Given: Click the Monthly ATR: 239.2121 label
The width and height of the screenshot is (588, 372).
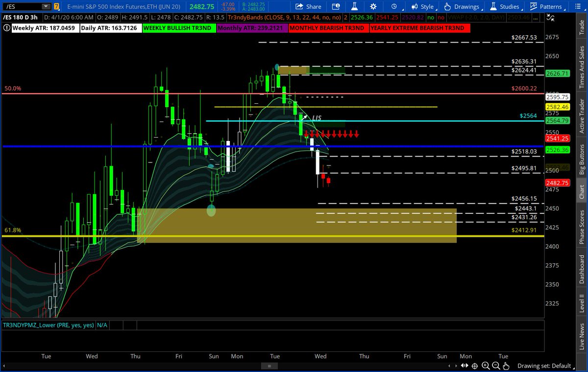Looking at the screenshot, I should tap(252, 28).
